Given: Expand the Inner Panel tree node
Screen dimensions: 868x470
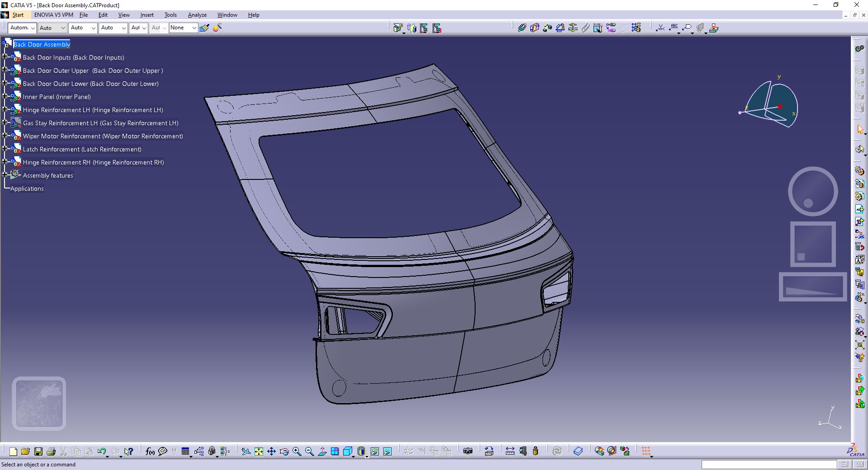Looking at the screenshot, I should coord(5,96).
